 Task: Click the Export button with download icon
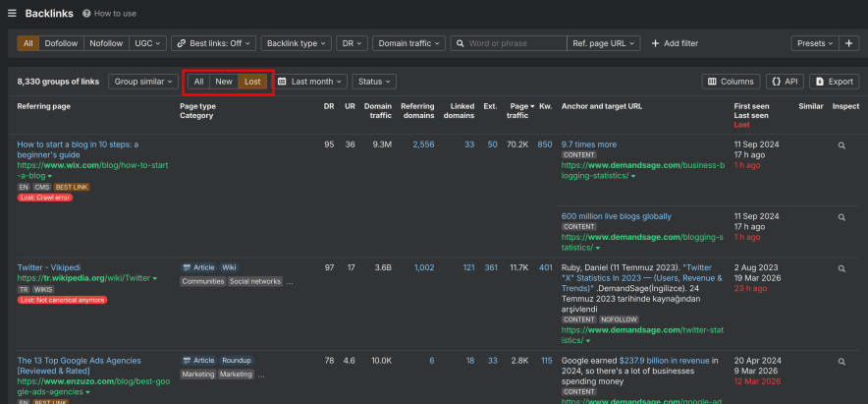pyautogui.click(x=834, y=82)
